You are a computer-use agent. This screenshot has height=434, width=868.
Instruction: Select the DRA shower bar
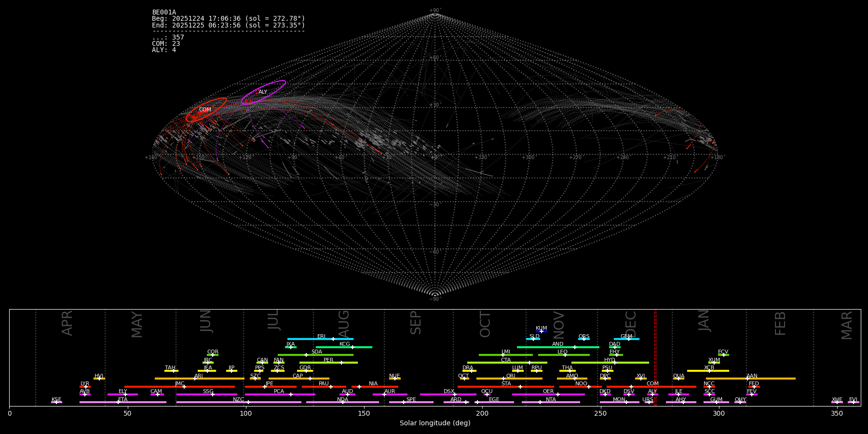[x=469, y=371]
